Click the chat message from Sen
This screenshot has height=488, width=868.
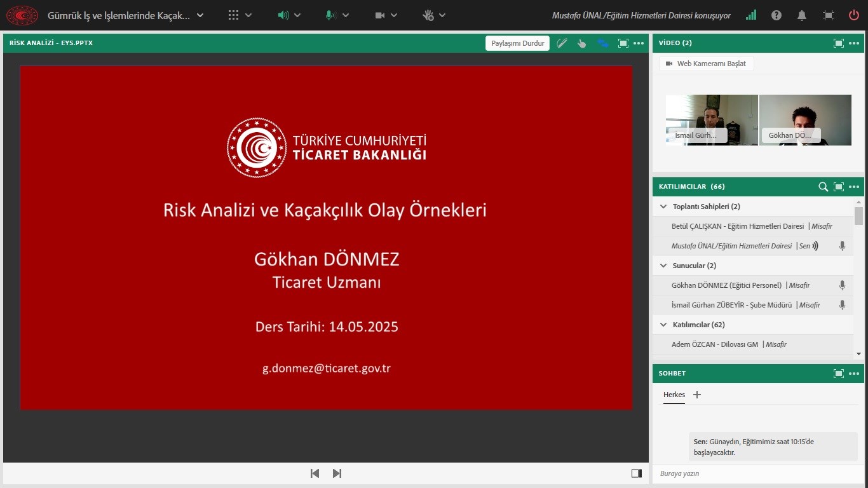point(773,447)
